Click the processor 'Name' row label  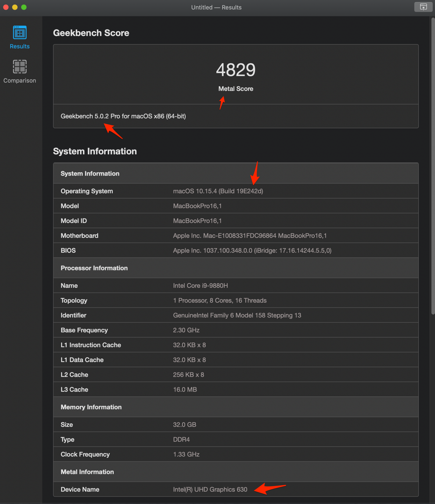(69, 286)
